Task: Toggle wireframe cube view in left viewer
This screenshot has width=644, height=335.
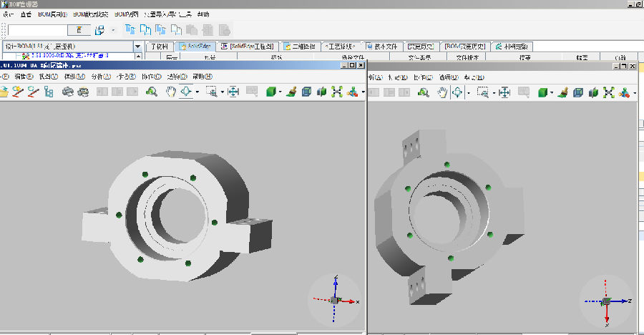Action: pyautogui.click(x=306, y=92)
